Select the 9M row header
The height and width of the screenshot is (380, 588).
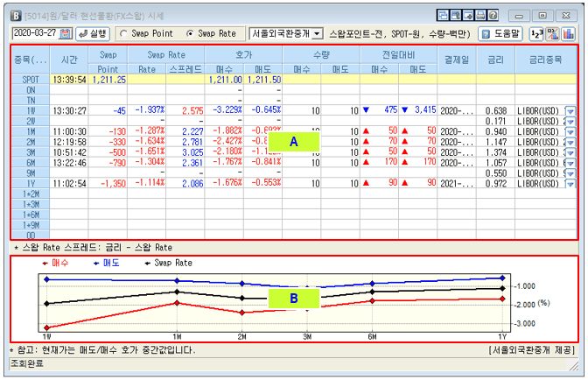pyautogui.click(x=31, y=173)
